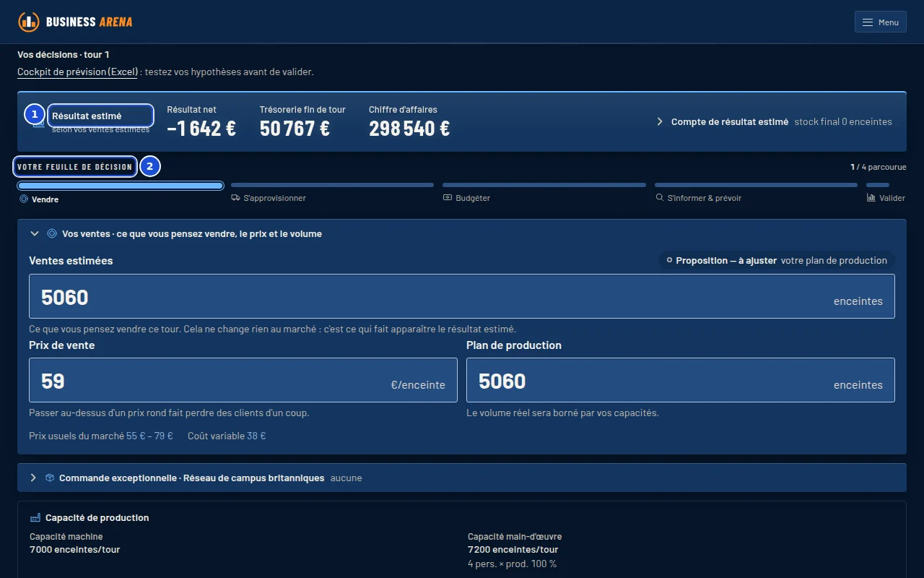924x578 pixels.
Task: Click the heading "Vos décisions · tour 1"
Action: (x=64, y=55)
